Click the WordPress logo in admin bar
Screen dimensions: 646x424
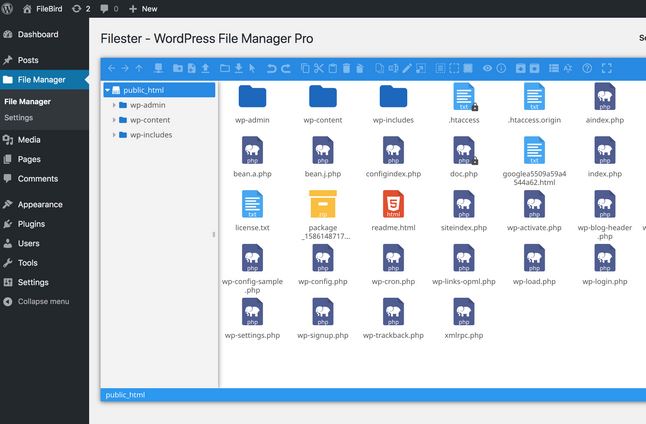[7, 9]
